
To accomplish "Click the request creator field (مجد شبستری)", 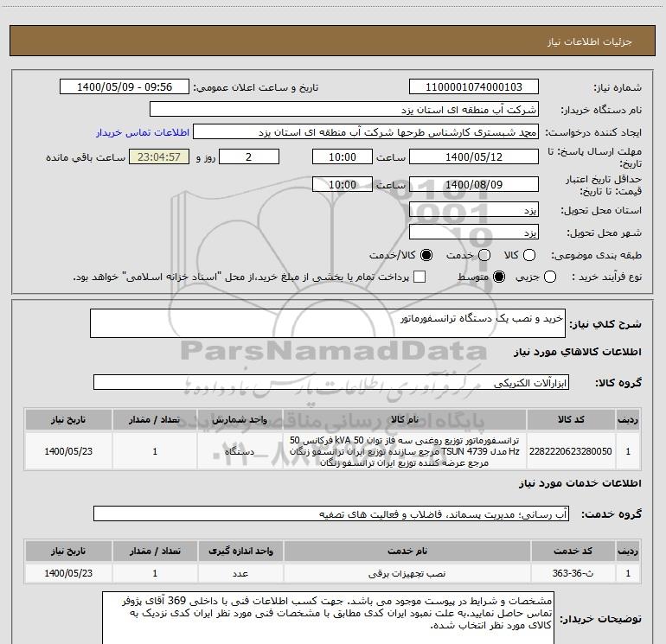I will (366, 132).
